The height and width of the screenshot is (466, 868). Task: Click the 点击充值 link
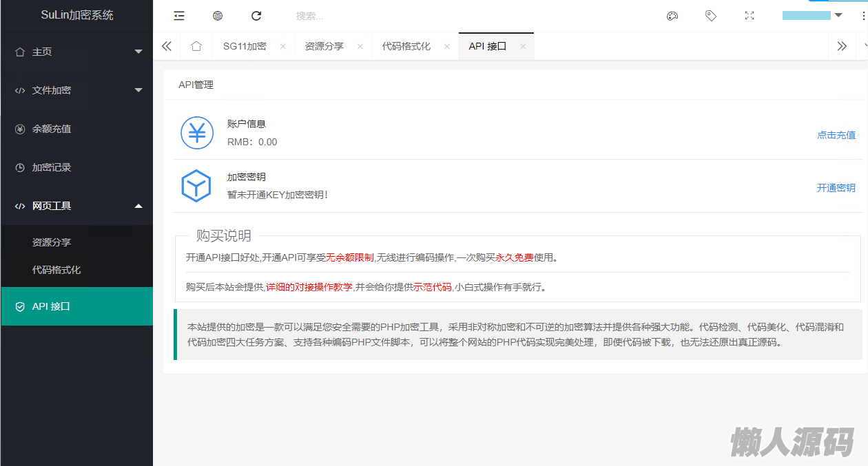[x=836, y=135]
